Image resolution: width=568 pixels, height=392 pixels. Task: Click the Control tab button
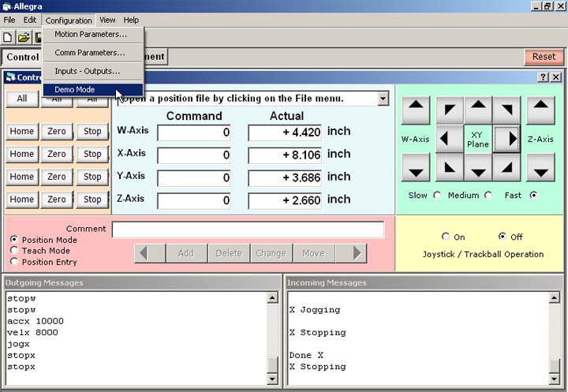click(22, 57)
